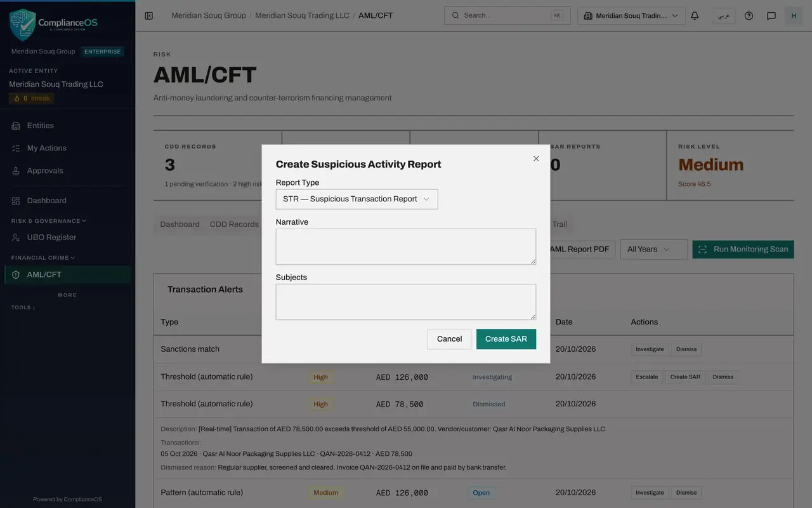Click the Subjects text area
Viewport: 812px width, 508px height.
coord(406,302)
